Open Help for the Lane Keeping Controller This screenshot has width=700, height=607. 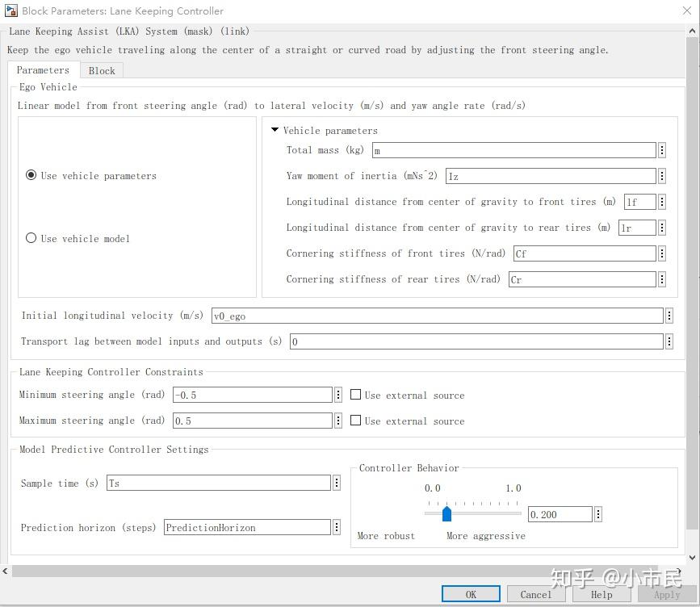click(x=601, y=594)
